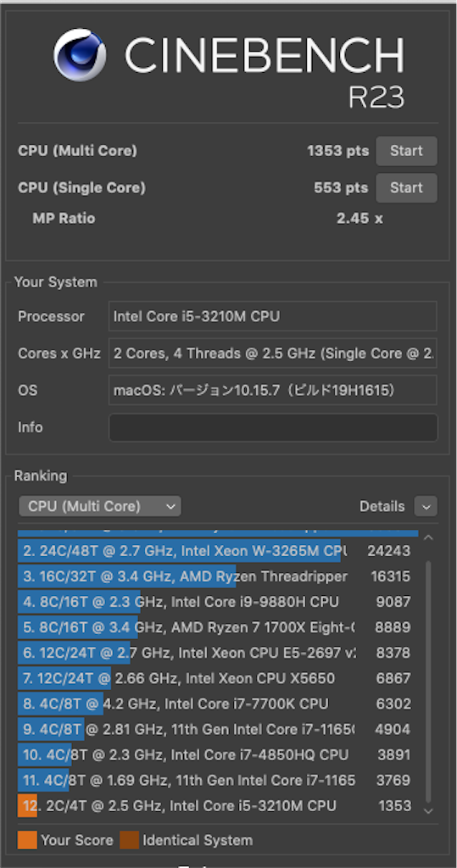Viewport: 457px width, 868px height.
Task: Click the ranking list scrollbar thumb
Action: pyautogui.click(x=428, y=682)
